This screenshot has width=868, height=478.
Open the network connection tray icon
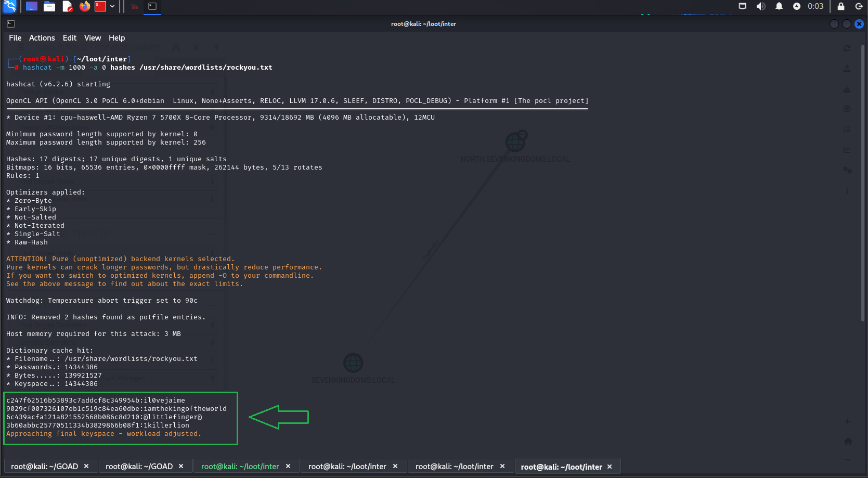[742, 6]
